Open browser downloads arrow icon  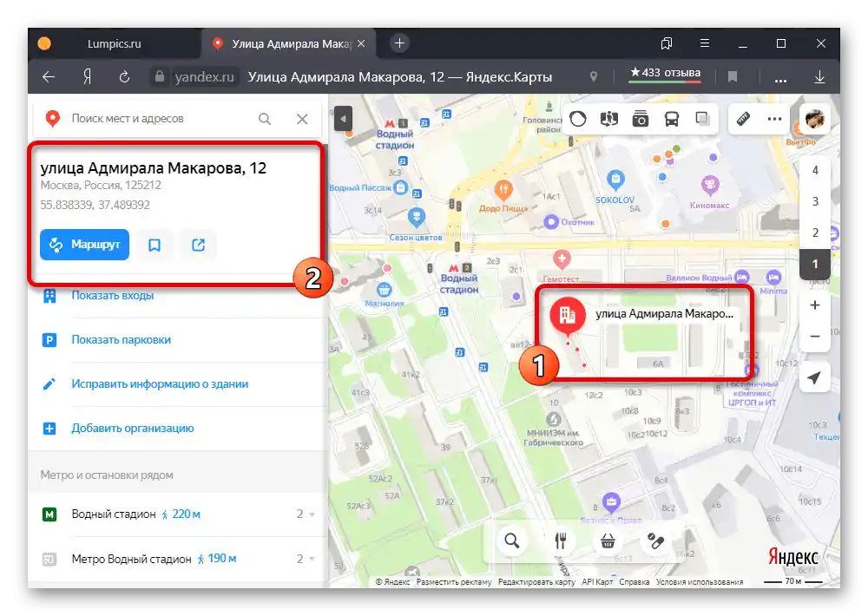(820, 77)
